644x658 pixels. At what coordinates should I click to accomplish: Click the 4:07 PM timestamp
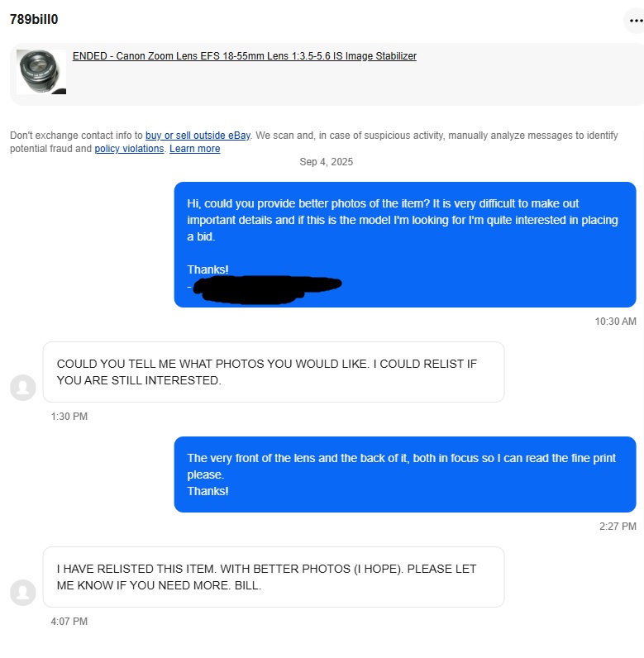coord(69,621)
